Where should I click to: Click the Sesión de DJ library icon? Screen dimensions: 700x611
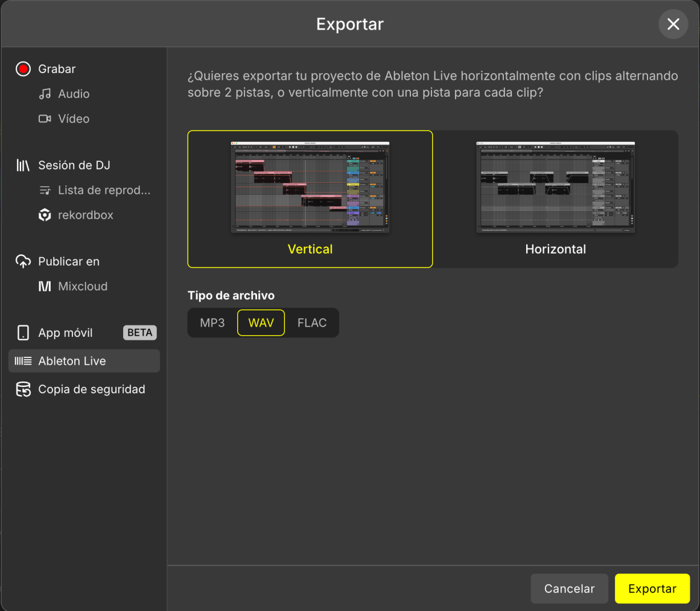pyautogui.click(x=23, y=165)
